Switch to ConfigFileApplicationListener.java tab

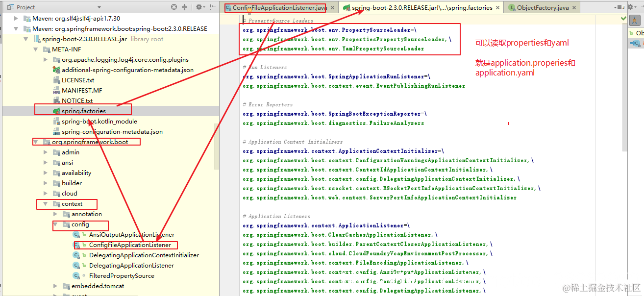pyautogui.click(x=278, y=8)
